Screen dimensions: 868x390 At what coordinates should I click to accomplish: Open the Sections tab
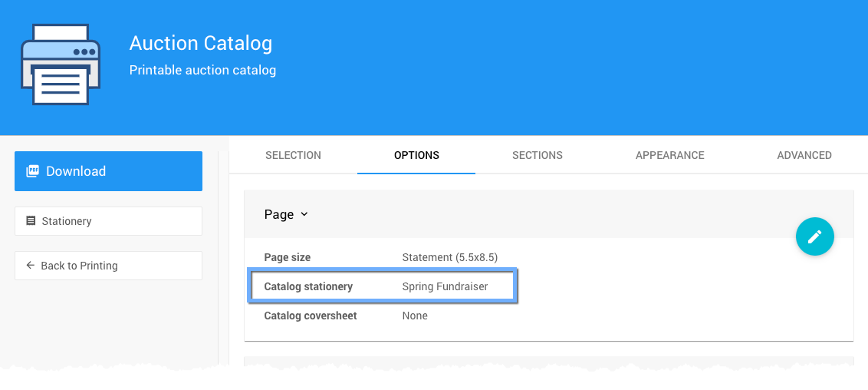tap(538, 155)
